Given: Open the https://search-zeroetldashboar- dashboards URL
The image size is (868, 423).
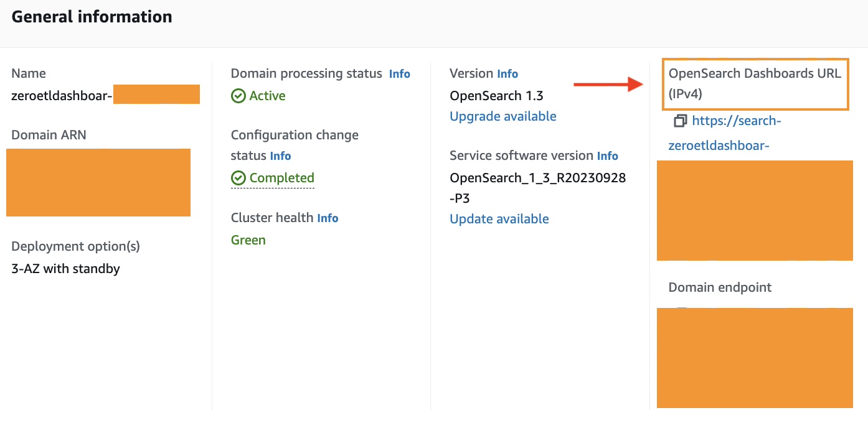Looking at the screenshot, I should pos(725,133).
